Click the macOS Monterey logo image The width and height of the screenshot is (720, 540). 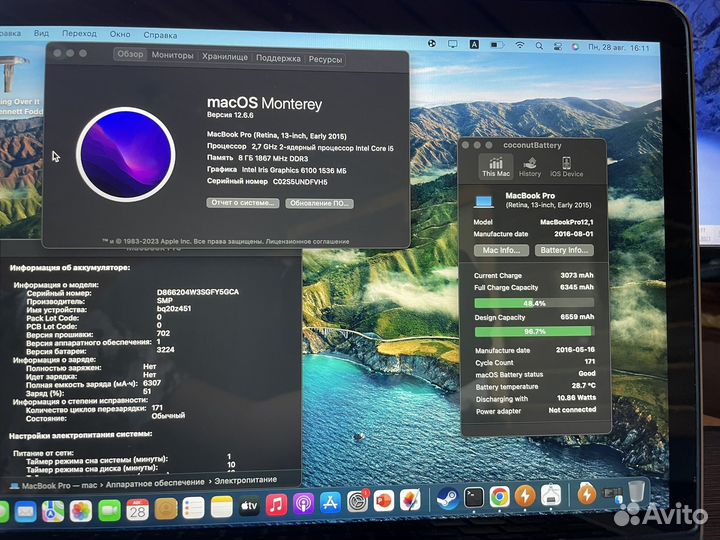[x=125, y=153]
